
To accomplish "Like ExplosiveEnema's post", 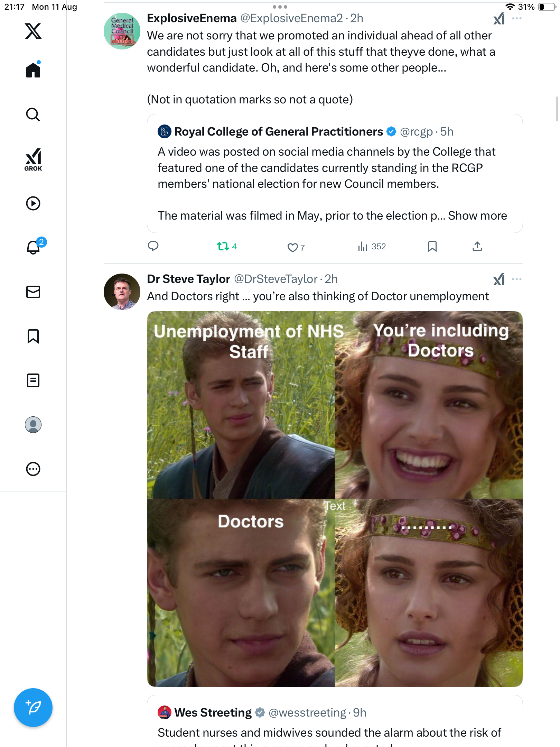I will click(292, 247).
